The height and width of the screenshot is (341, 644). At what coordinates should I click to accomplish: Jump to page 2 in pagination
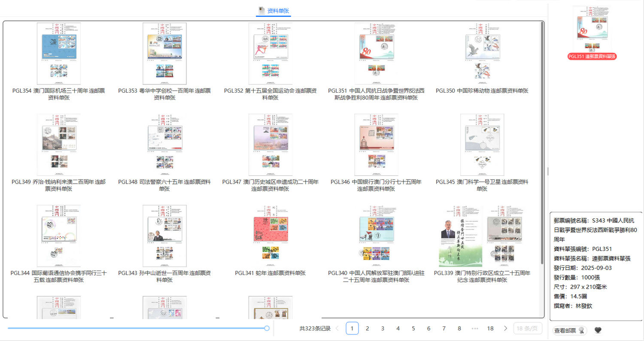[x=367, y=329]
